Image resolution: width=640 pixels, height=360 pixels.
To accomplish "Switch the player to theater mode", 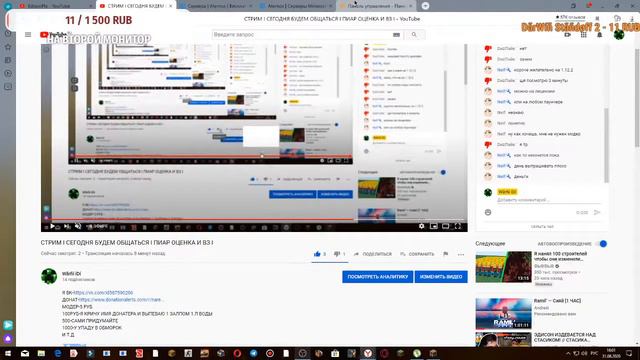I will (446, 226).
